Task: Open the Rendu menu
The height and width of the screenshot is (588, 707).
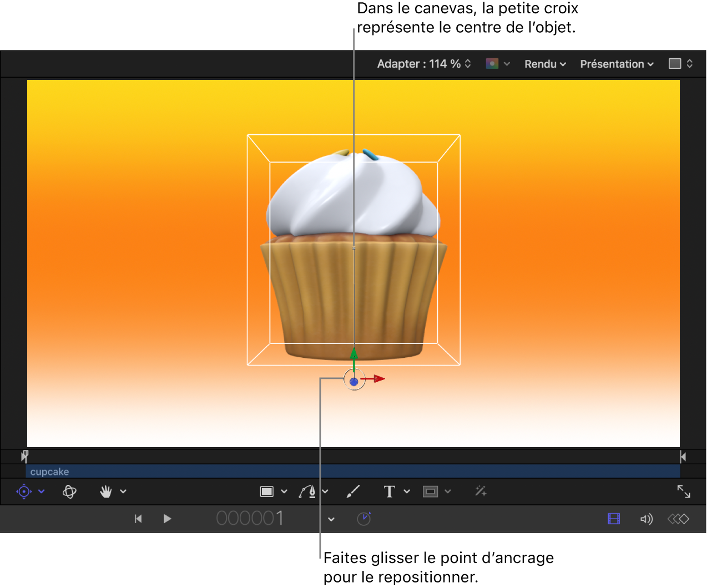Action: pos(545,64)
